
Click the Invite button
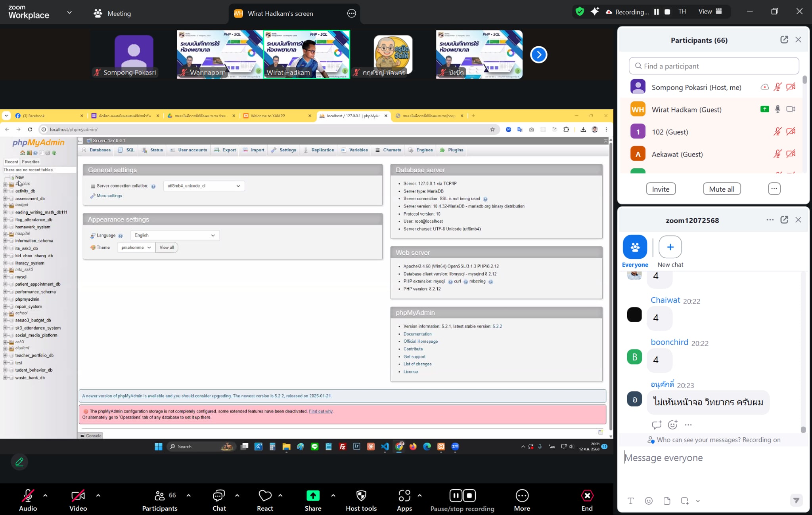click(661, 189)
